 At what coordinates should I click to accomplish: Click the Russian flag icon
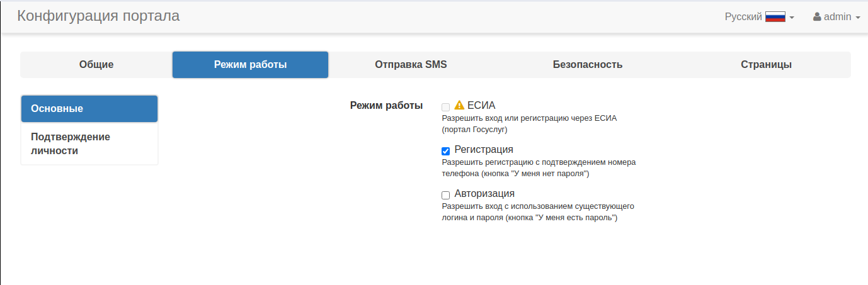(775, 17)
